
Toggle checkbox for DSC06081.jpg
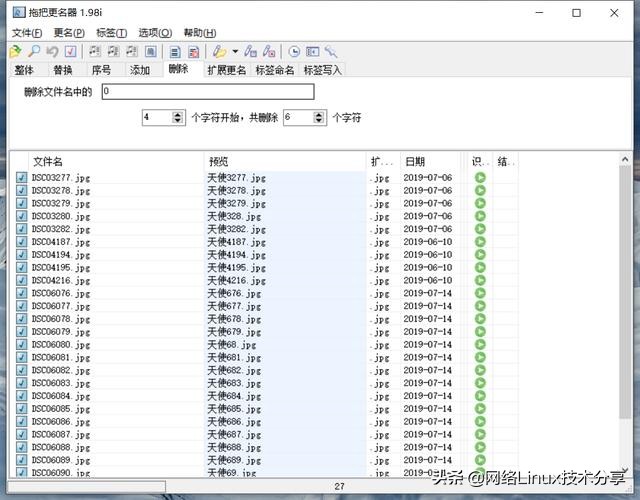pyautogui.click(x=21, y=357)
